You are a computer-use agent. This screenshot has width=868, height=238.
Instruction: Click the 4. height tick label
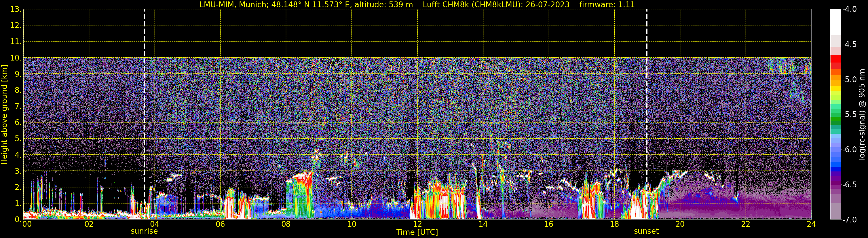point(18,155)
